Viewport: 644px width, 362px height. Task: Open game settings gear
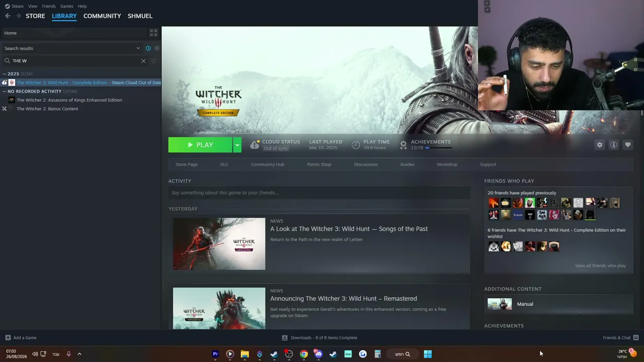point(599,145)
